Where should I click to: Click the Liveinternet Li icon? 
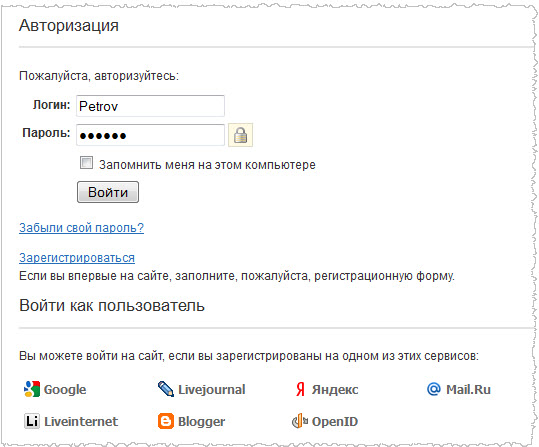(x=32, y=421)
